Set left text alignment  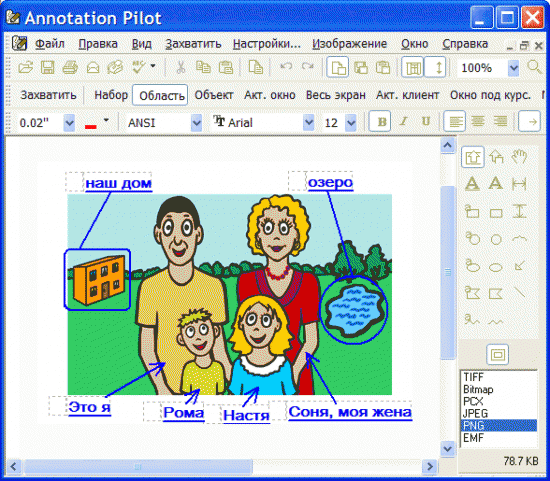pyautogui.click(x=455, y=122)
